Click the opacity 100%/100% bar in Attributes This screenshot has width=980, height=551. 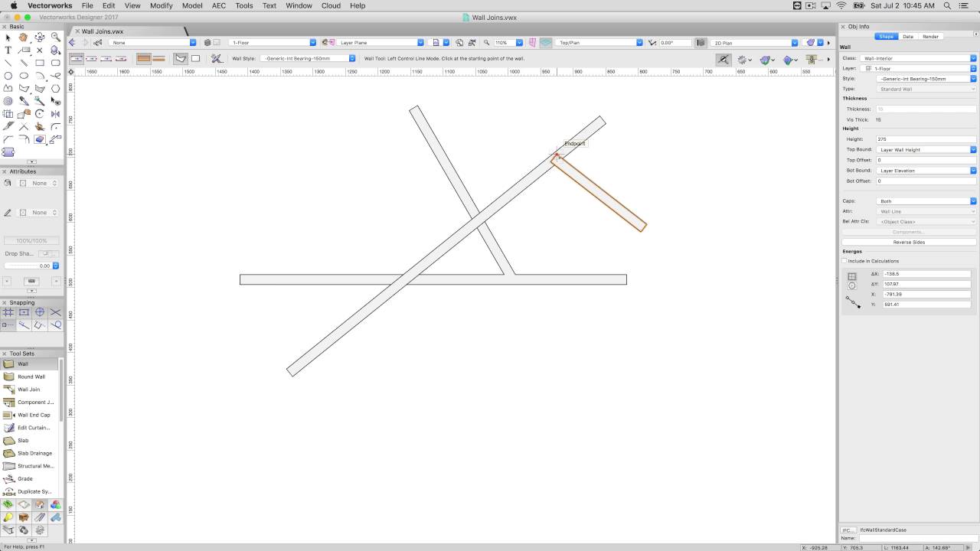coord(31,240)
